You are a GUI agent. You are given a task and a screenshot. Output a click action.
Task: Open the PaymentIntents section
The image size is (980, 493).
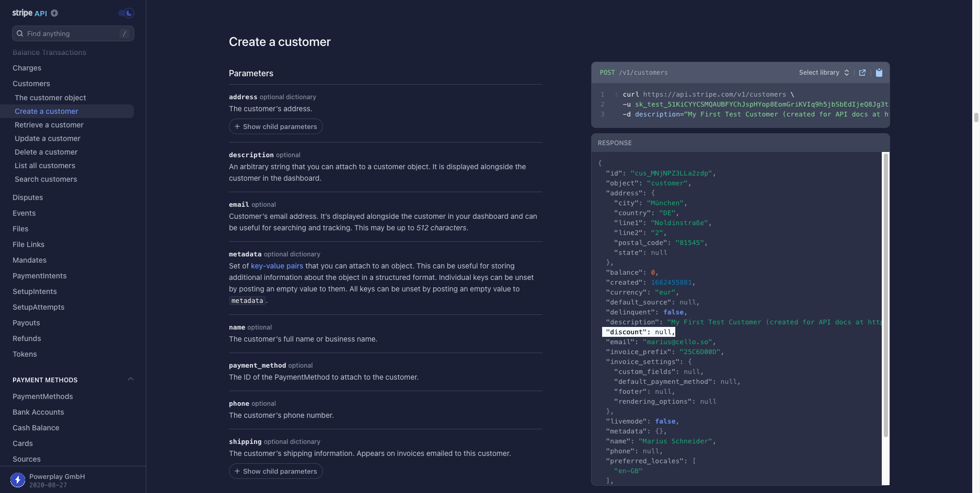coord(40,276)
